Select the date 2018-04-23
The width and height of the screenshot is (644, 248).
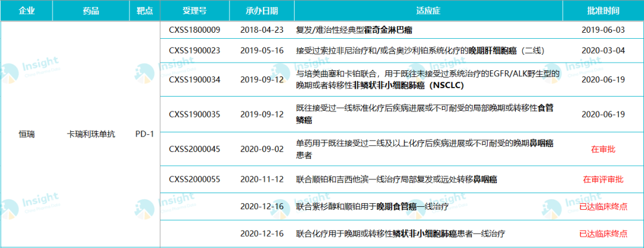pyautogui.click(x=262, y=31)
